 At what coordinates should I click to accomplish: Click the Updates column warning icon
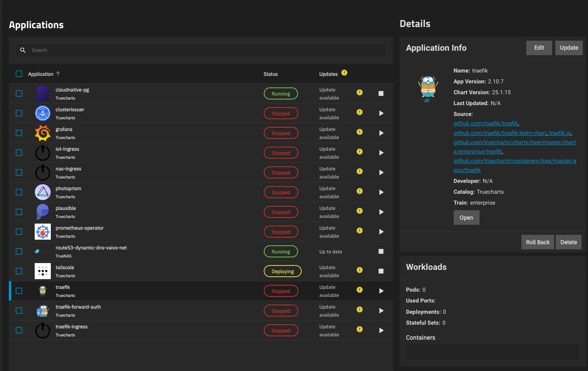[x=344, y=73]
